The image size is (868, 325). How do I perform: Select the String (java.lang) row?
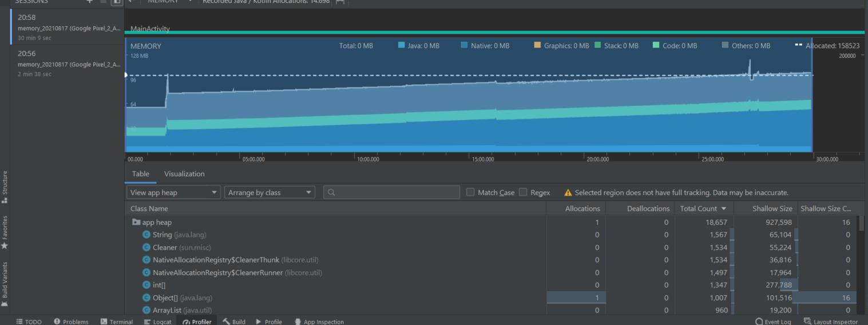[x=492, y=235]
